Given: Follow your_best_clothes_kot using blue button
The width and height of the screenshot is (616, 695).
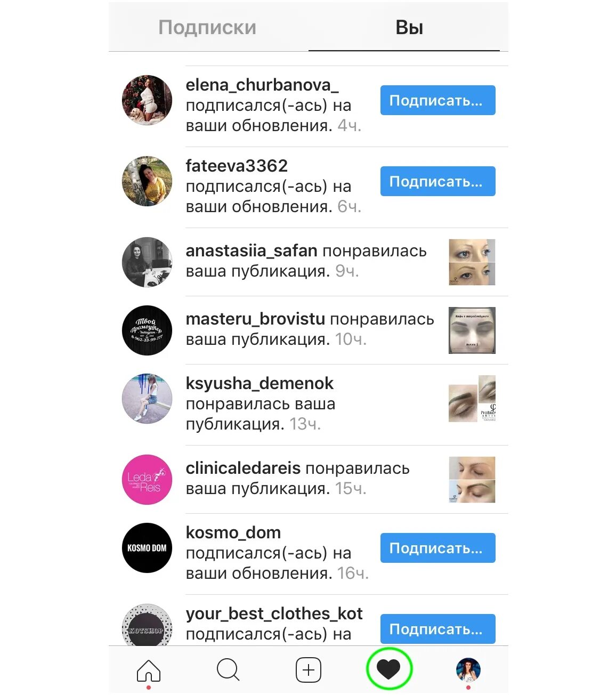Looking at the screenshot, I should pos(438,629).
